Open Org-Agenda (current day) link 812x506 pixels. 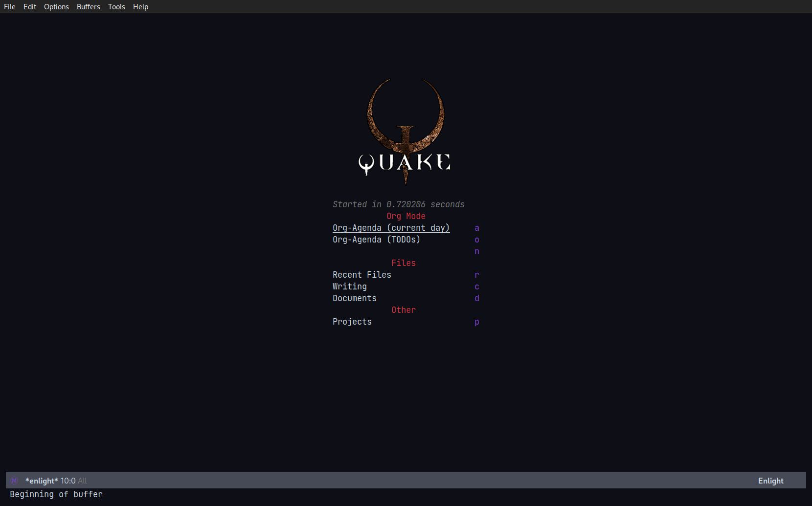tap(391, 228)
